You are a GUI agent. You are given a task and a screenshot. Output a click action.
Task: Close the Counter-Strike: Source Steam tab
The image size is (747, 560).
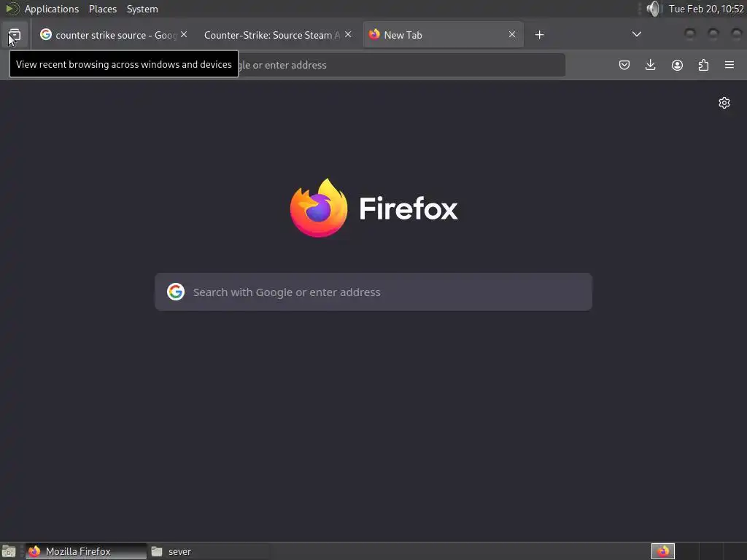point(348,35)
